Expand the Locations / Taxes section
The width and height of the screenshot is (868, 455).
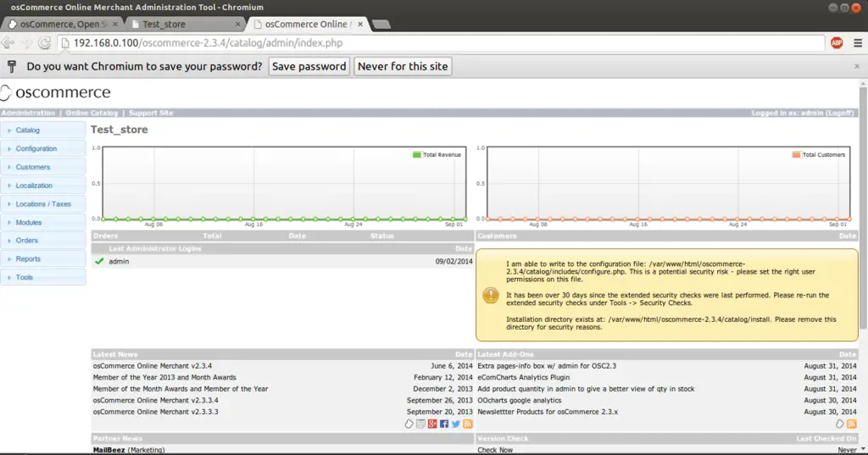(43, 203)
